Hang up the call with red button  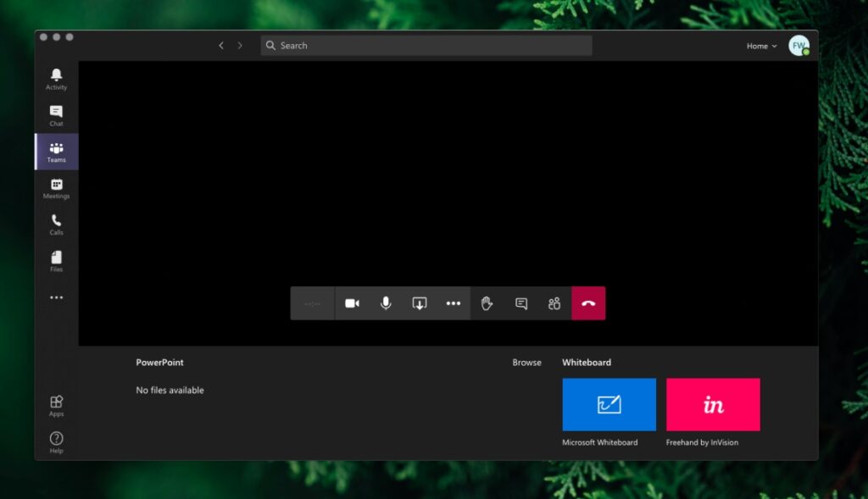point(588,303)
